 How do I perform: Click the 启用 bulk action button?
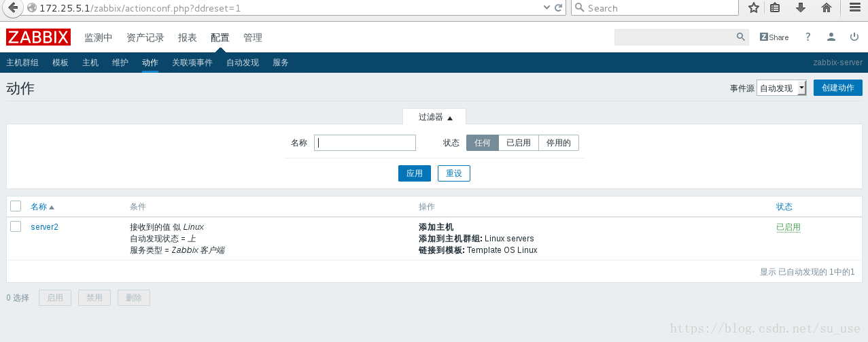click(55, 298)
